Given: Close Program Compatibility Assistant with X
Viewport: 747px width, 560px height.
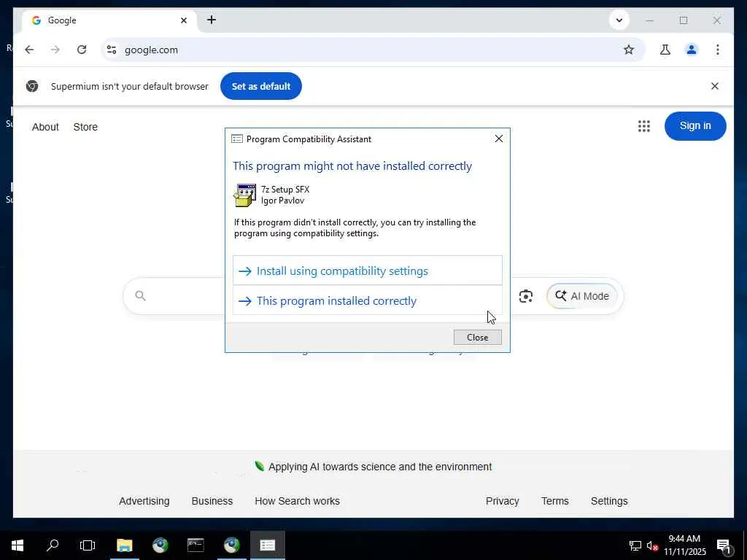Looking at the screenshot, I should click(499, 139).
